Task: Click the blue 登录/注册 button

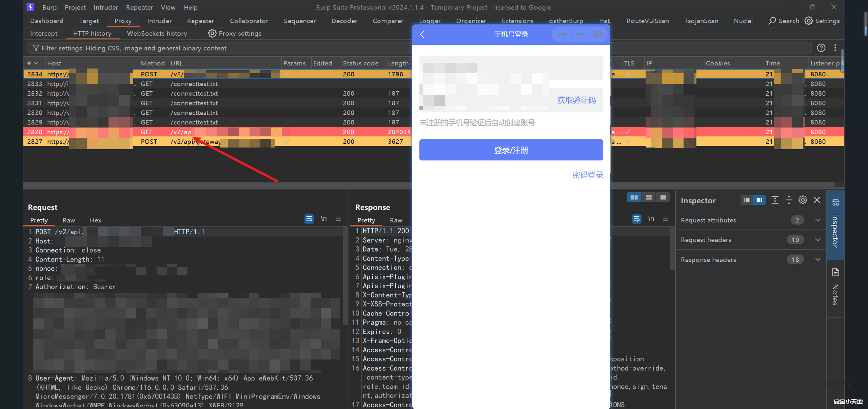Action: pyautogui.click(x=511, y=150)
